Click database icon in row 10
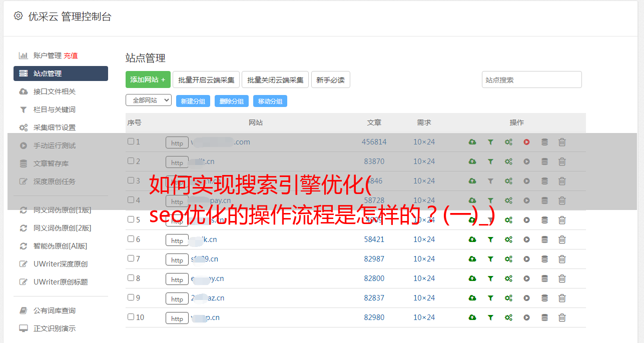 (544, 317)
